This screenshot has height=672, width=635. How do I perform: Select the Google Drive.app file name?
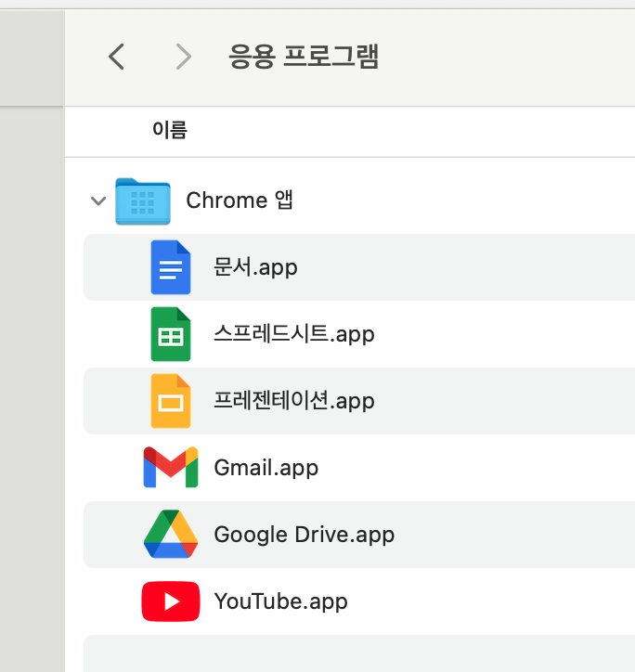point(305,535)
